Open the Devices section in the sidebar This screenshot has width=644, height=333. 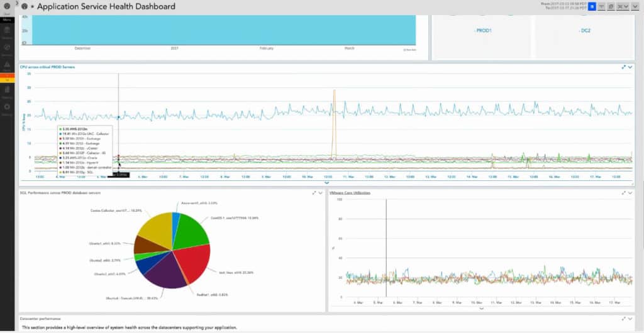pos(7,31)
